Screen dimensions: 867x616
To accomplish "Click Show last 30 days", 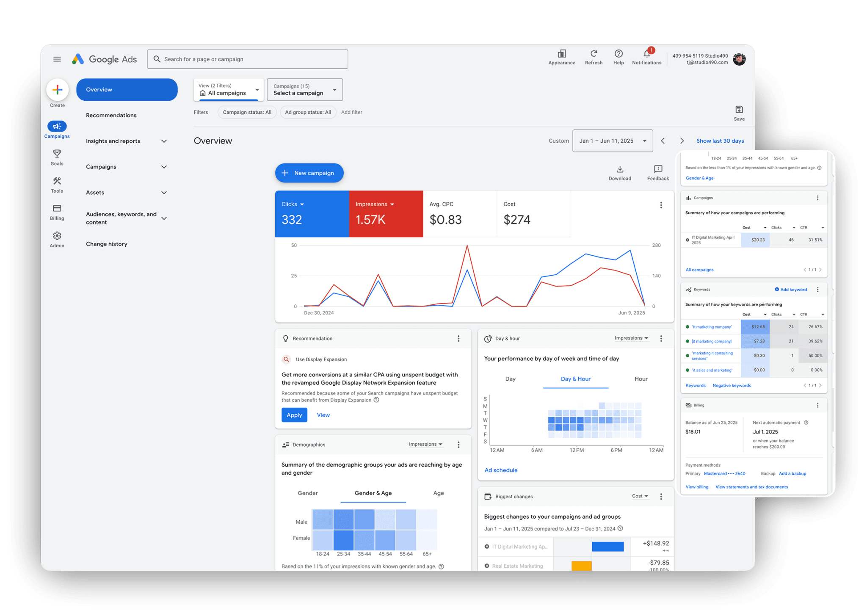I will pyautogui.click(x=720, y=141).
